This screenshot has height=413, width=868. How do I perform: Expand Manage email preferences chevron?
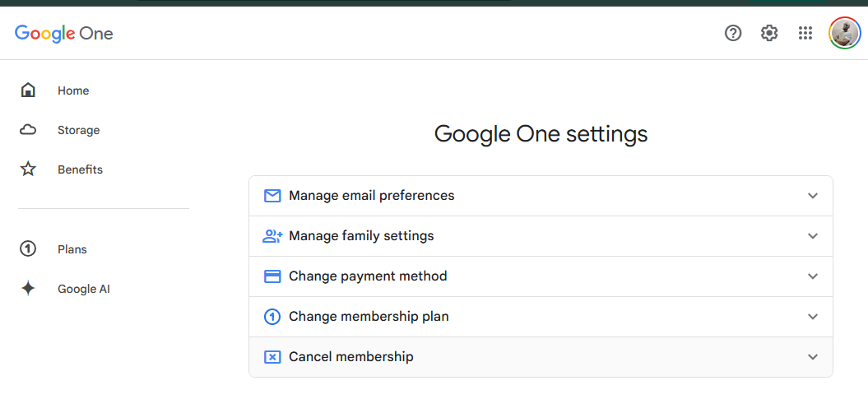813,196
